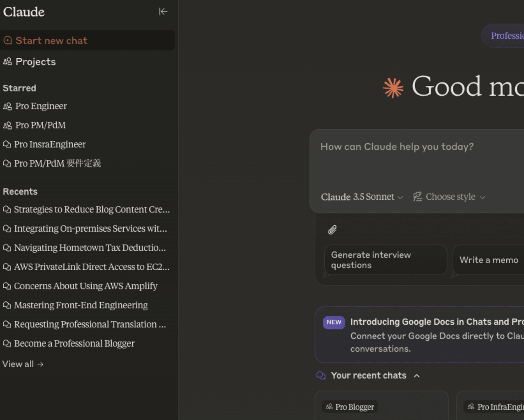Click the Start new chat icon

(8, 40)
